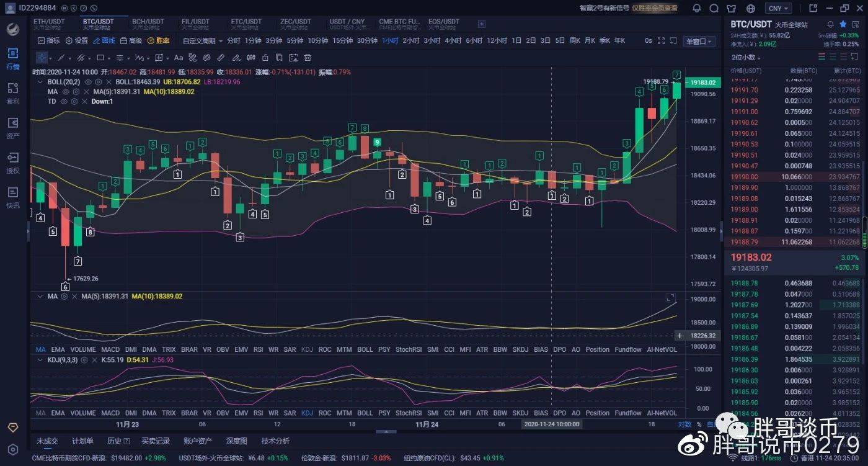Open the CNY currency dropdown
This screenshot has width=868, height=466.
click(x=779, y=9)
